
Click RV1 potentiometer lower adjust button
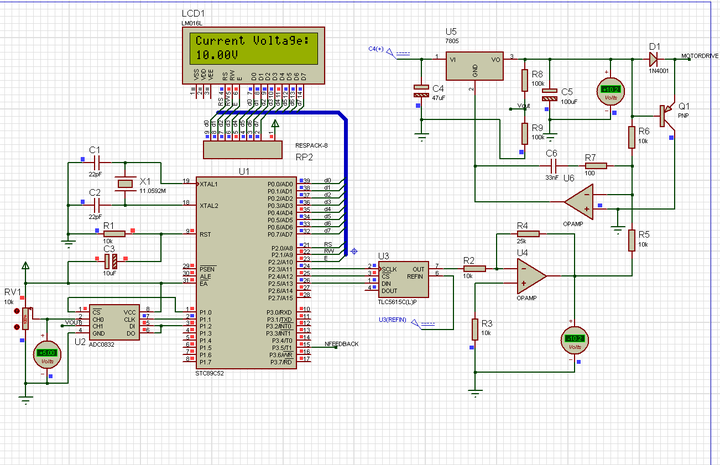pyautogui.click(x=17, y=327)
